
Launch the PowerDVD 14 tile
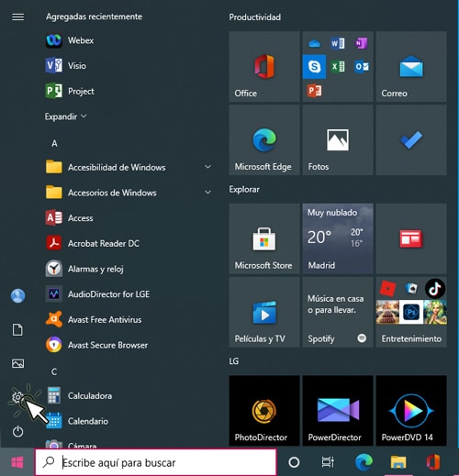click(411, 411)
